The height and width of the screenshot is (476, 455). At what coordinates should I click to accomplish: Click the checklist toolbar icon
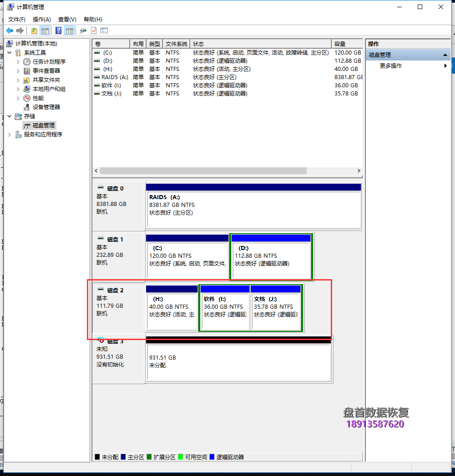104,30
